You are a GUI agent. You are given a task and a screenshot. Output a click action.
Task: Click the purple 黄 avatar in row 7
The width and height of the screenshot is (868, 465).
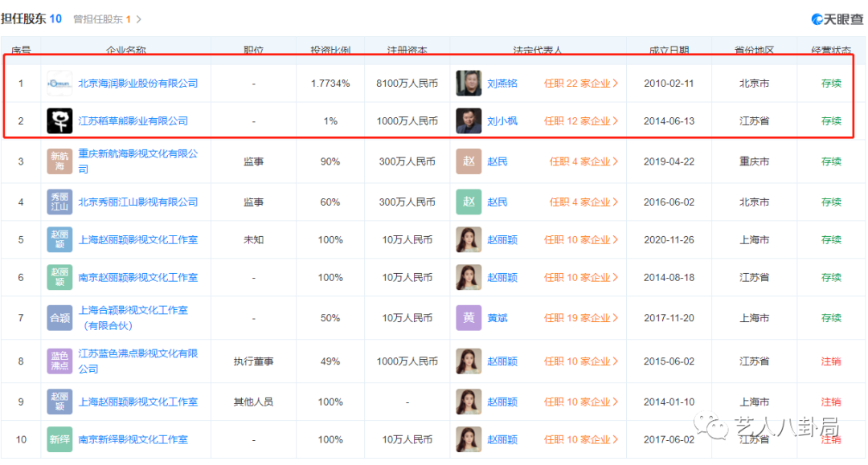[469, 318]
